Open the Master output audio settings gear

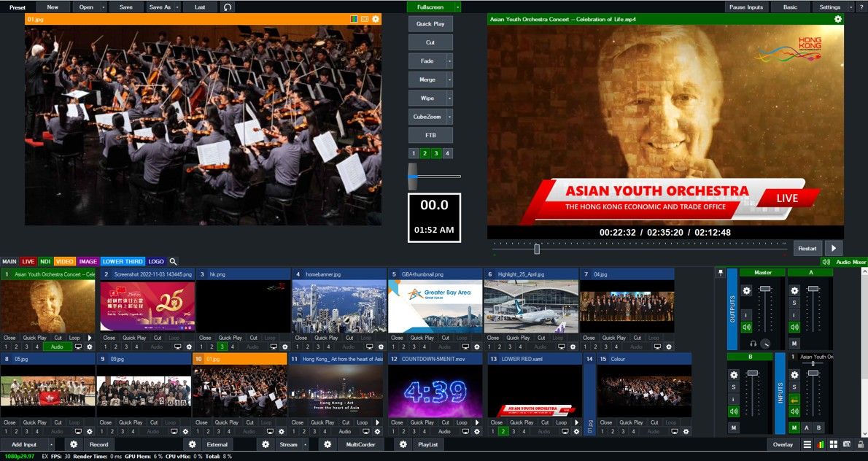click(x=746, y=290)
